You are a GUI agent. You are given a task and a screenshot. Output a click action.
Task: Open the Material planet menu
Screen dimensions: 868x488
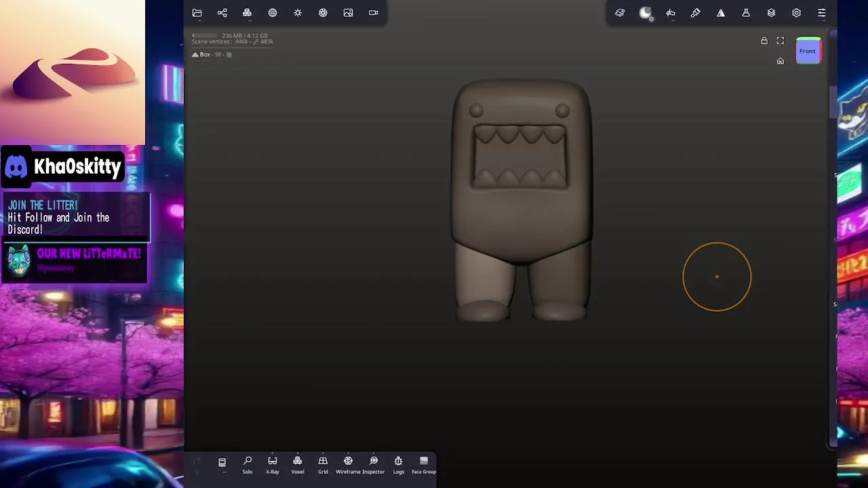click(x=620, y=13)
